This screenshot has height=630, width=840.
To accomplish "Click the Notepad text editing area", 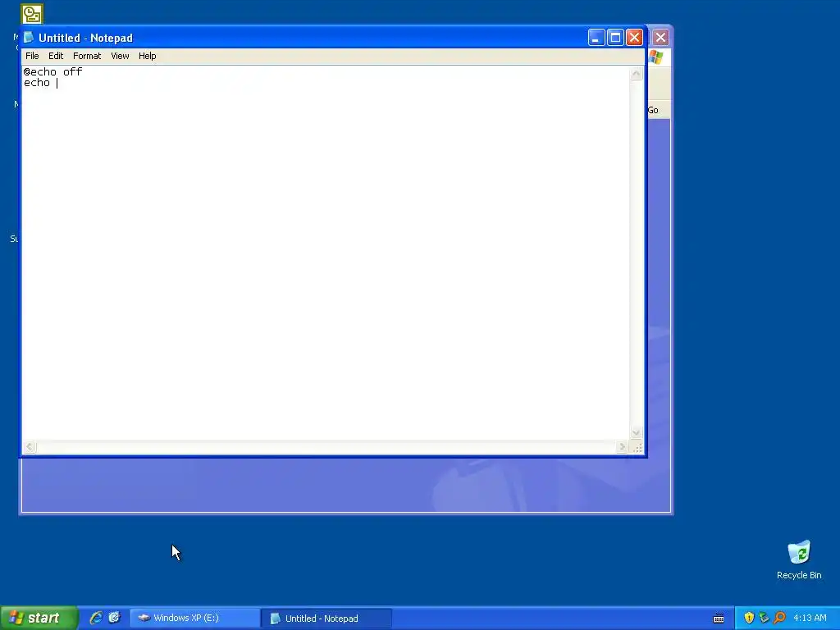I will (326, 253).
